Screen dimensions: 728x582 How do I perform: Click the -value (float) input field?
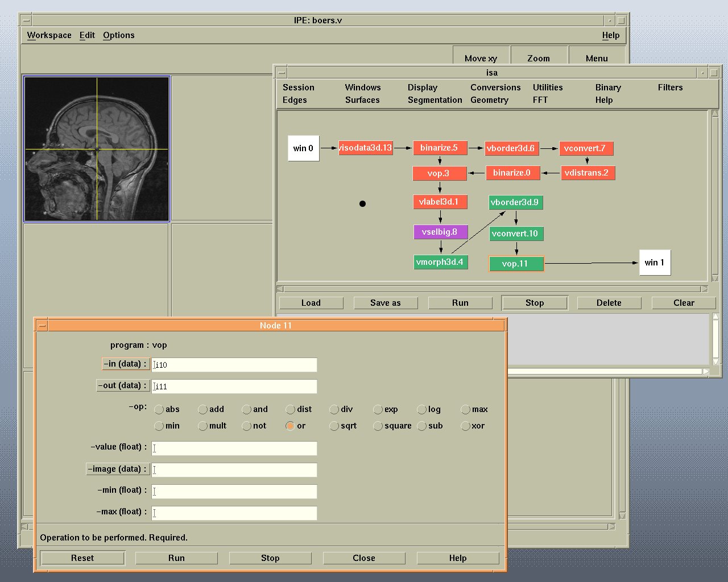tap(234, 448)
